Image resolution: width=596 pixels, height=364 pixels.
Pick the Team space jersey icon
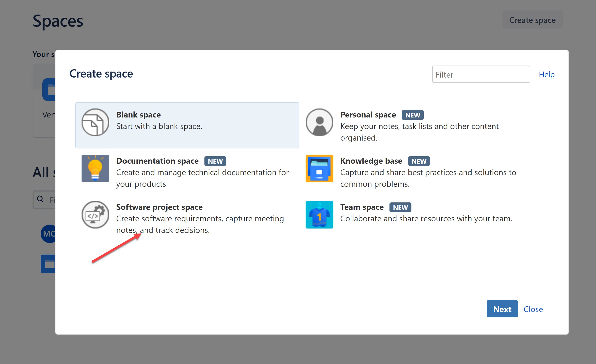click(319, 215)
